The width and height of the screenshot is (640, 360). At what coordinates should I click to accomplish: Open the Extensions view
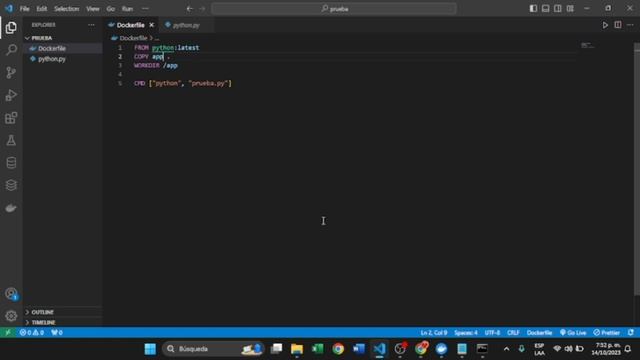pos(11,118)
